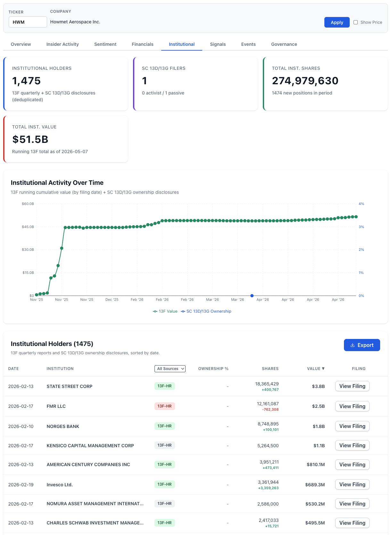View Filing for KENSICO CAPITAL MANAGEMENT CORP

tap(352, 445)
